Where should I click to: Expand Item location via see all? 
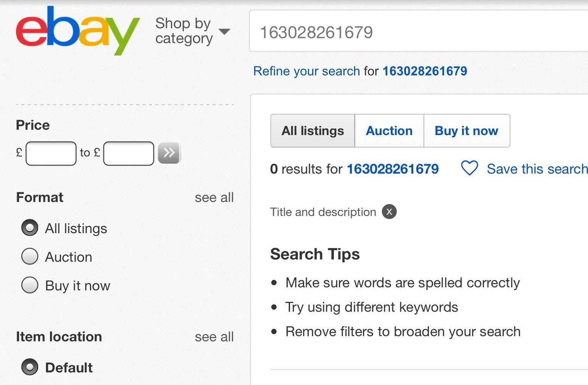(214, 337)
